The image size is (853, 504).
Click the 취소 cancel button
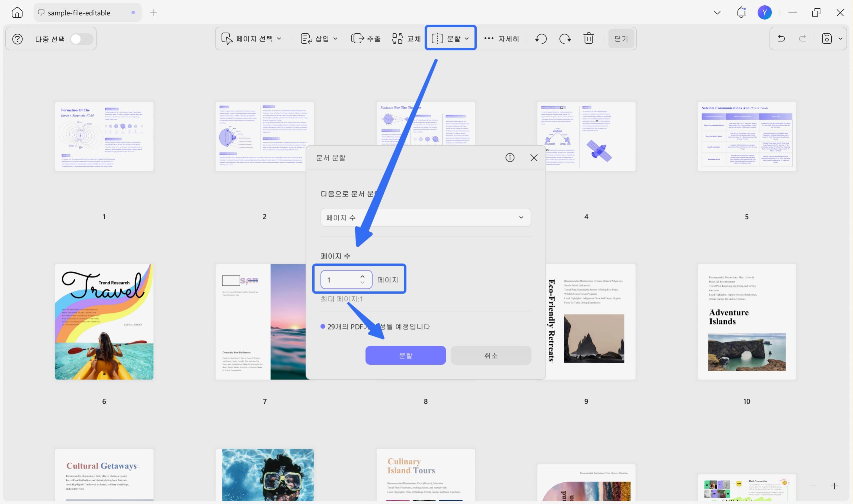coord(490,355)
